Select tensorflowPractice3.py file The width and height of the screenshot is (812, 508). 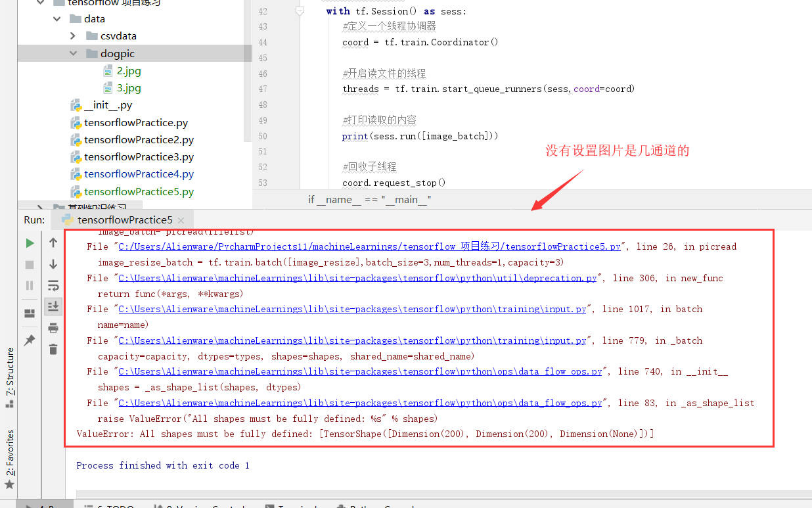tap(139, 156)
